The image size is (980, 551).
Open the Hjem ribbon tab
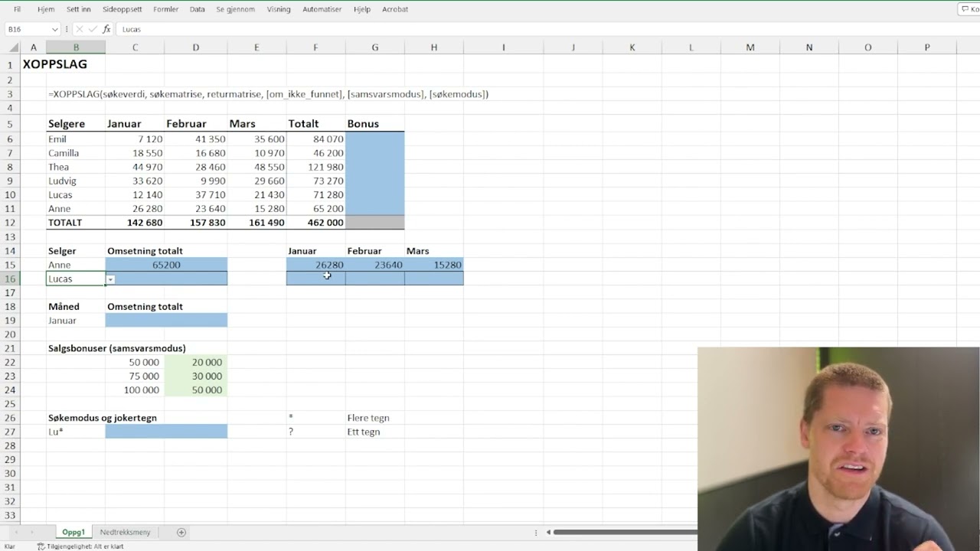tap(46, 9)
